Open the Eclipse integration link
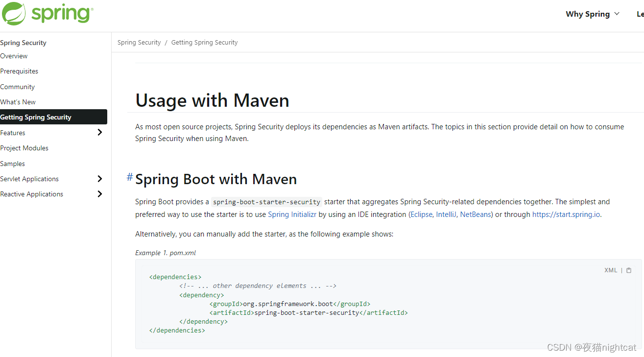 point(421,214)
